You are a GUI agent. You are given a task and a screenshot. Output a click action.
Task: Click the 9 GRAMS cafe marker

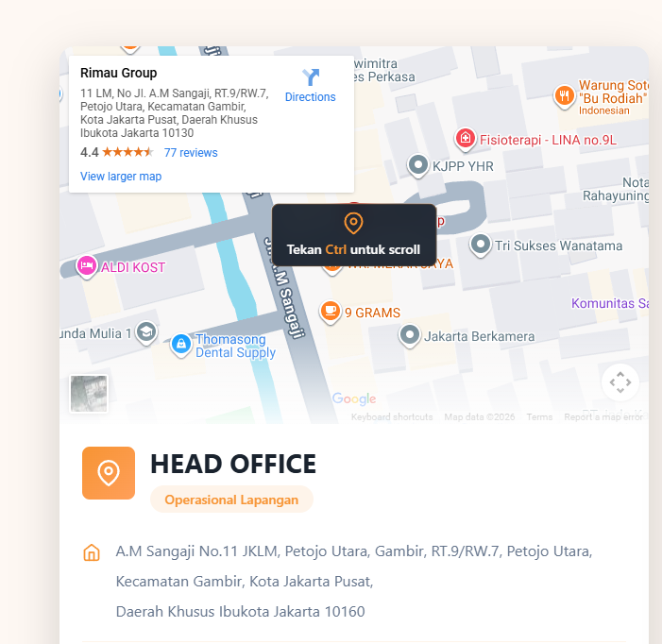pyautogui.click(x=330, y=311)
